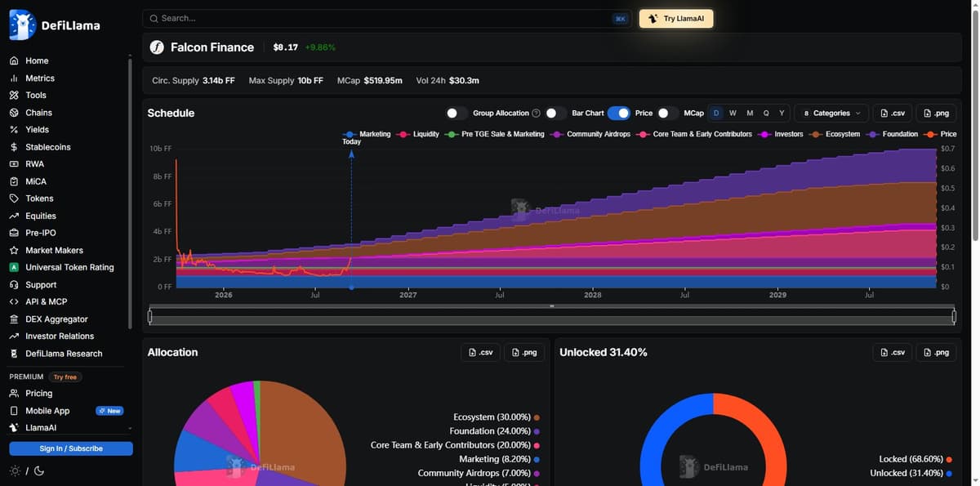Hide Liquidity series in legend
The height and width of the screenshot is (486, 980).
pyautogui.click(x=418, y=134)
